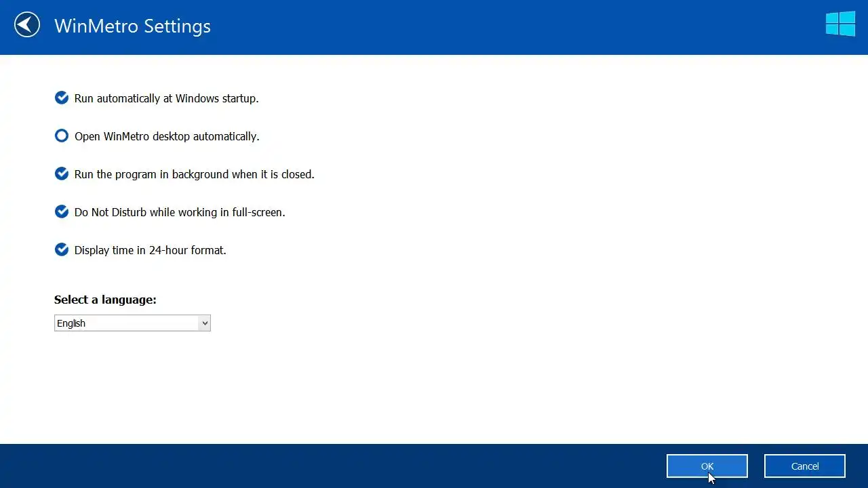Image resolution: width=868 pixels, height=488 pixels.
Task: Uncheck Run automatically at Windows startup
Action: 62,98
